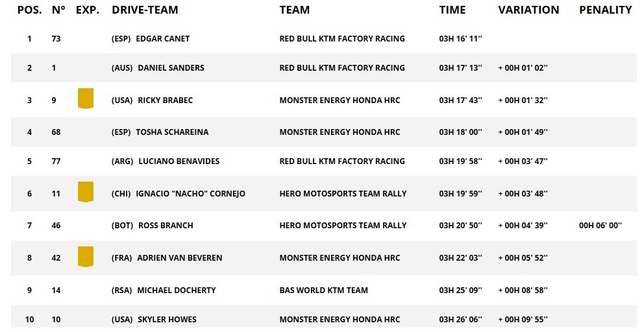The image size is (644, 332).
Task: Click the yellow badge for Adrien Van Beveren
Action: coord(86,257)
